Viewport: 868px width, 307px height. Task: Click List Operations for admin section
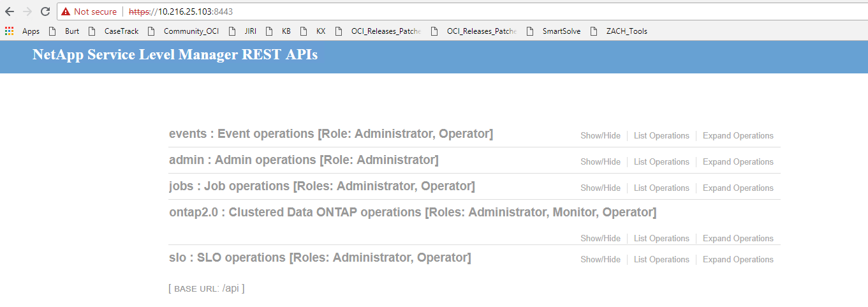pyautogui.click(x=661, y=161)
